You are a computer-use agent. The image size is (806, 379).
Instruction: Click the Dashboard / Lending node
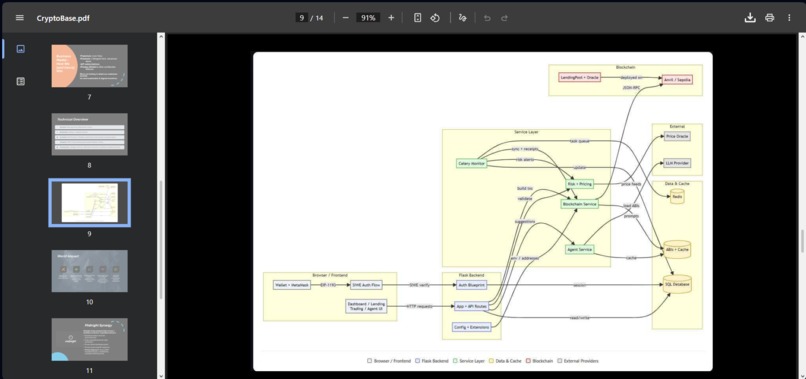point(366,306)
